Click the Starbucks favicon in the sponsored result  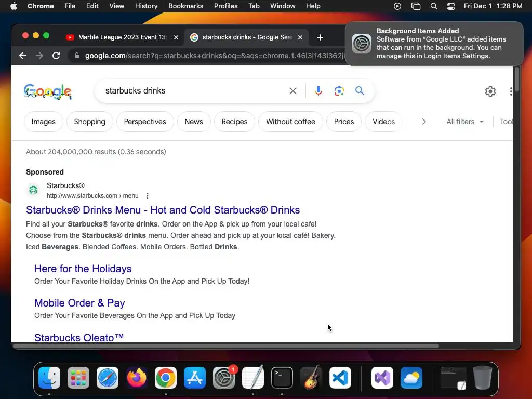pos(33,190)
